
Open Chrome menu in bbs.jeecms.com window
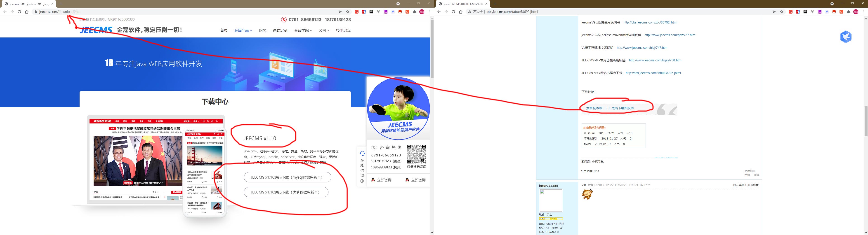(863, 12)
